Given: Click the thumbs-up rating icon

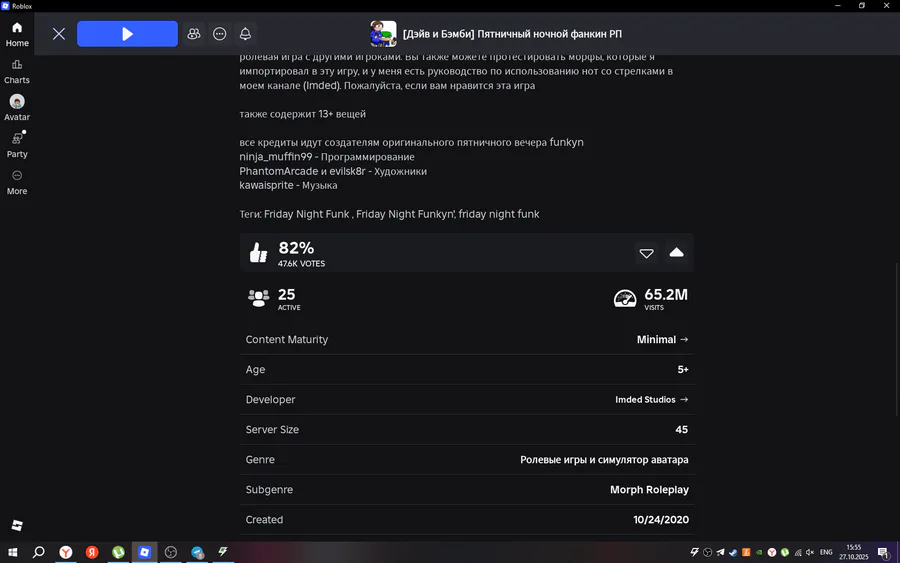Looking at the screenshot, I should tap(258, 253).
